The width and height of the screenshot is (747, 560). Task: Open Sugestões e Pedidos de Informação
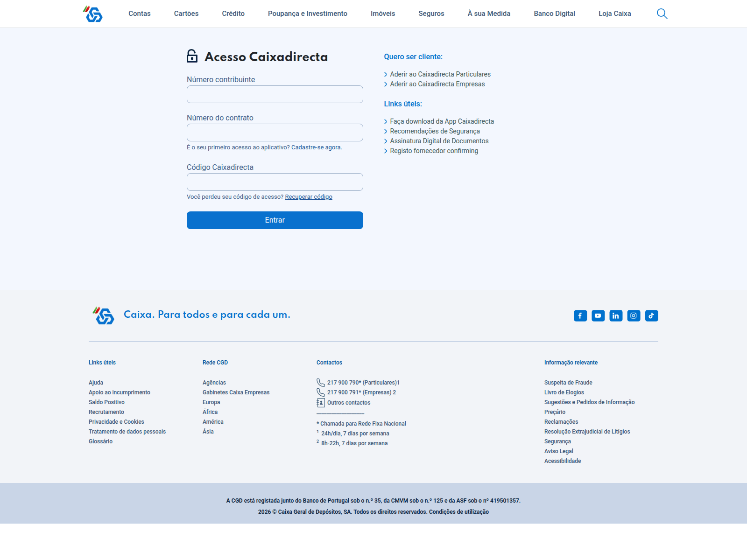(590, 402)
